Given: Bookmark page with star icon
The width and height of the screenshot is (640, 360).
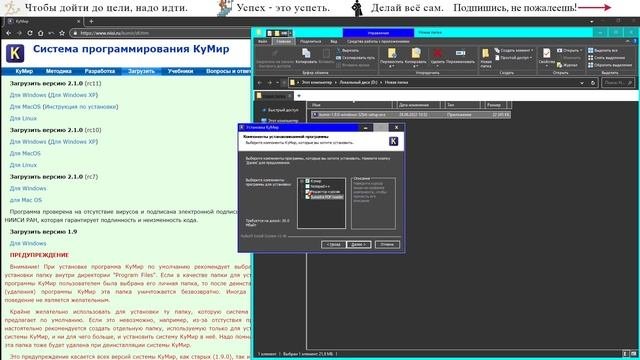Looking at the screenshot, I should [x=62, y=33].
